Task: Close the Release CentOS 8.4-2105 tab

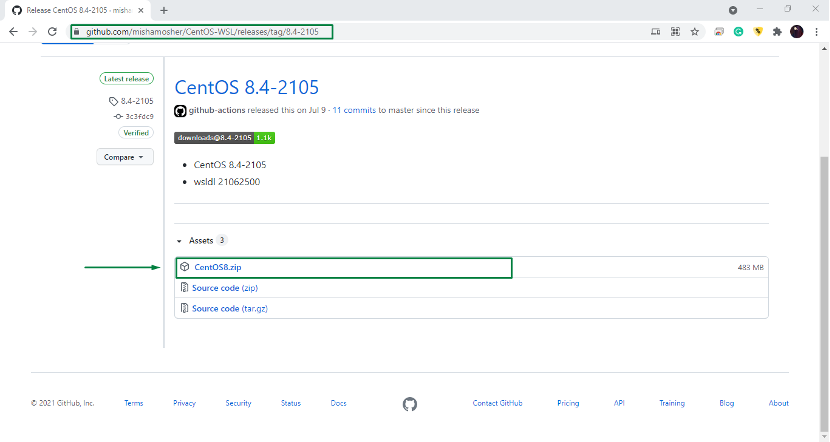Action: pos(141,10)
